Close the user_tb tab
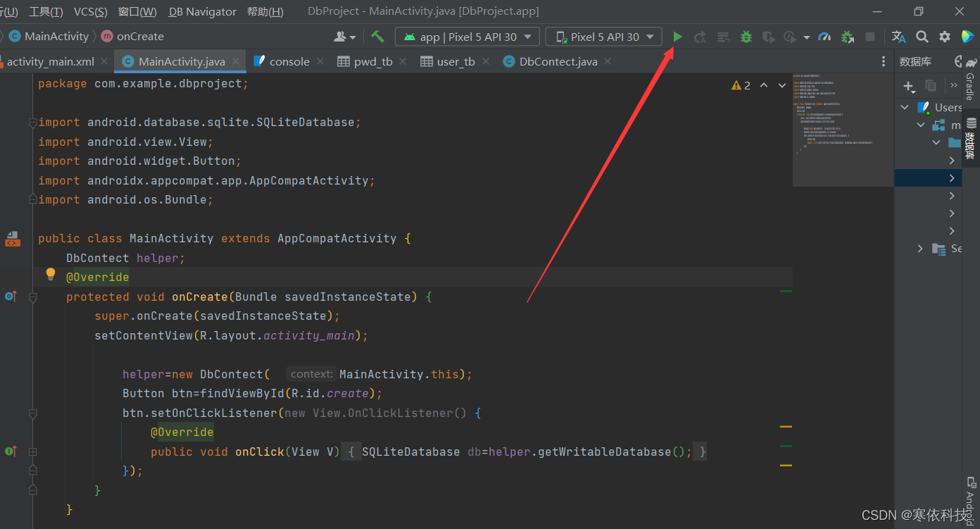 point(485,61)
